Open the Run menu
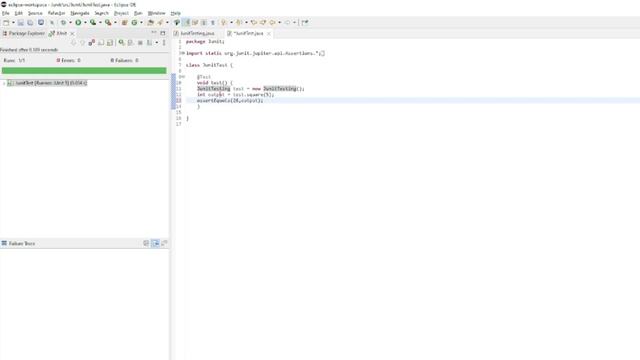 (x=138, y=13)
